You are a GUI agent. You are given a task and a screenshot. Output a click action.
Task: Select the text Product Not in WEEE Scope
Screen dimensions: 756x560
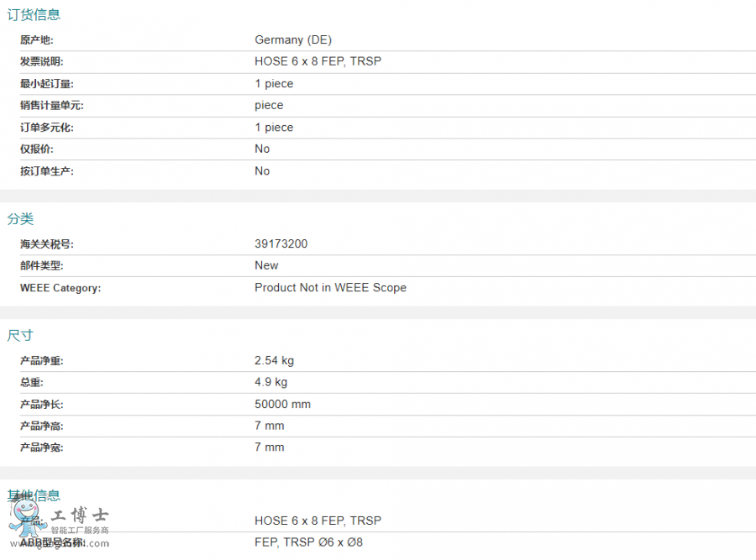click(x=330, y=287)
